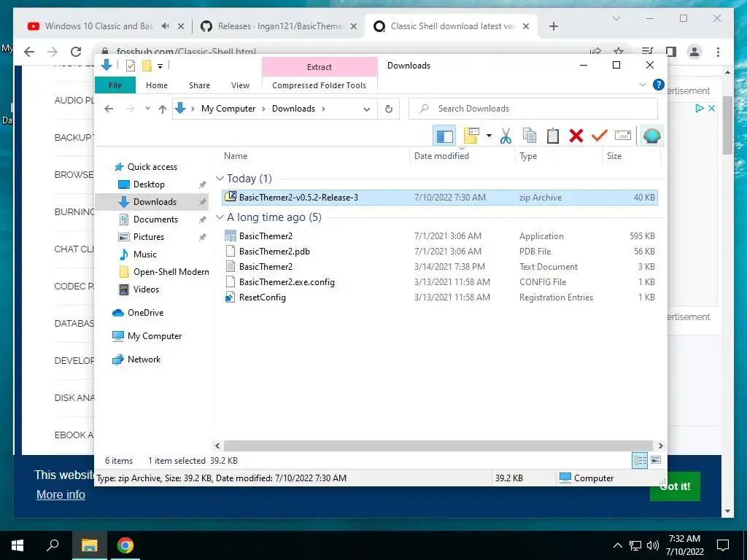747x560 pixels.
Task: Open the Compressed Folder Tools tab
Action: click(320, 85)
